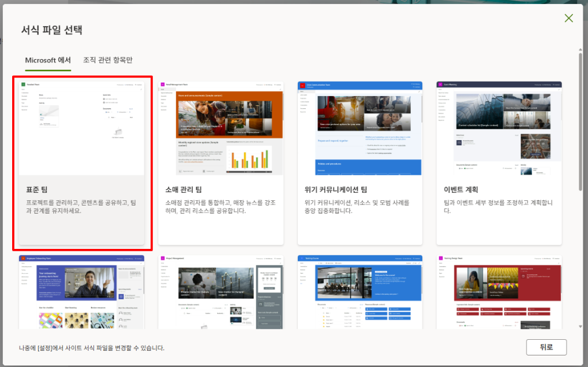This screenshot has height=367, width=588.
Task: Open the 조직 관련 항목만 tab
Action: [108, 60]
